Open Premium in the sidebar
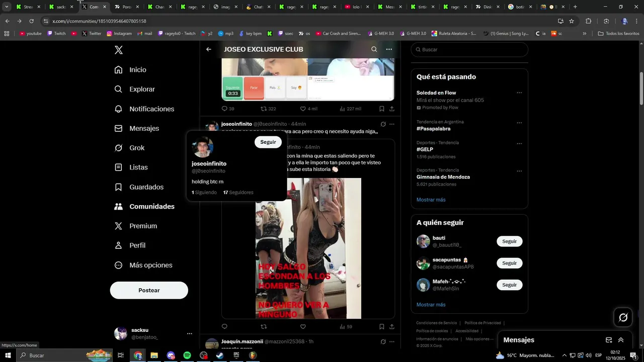Viewport: 644px width, 362px height. pyautogui.click(x=135, y=226)
